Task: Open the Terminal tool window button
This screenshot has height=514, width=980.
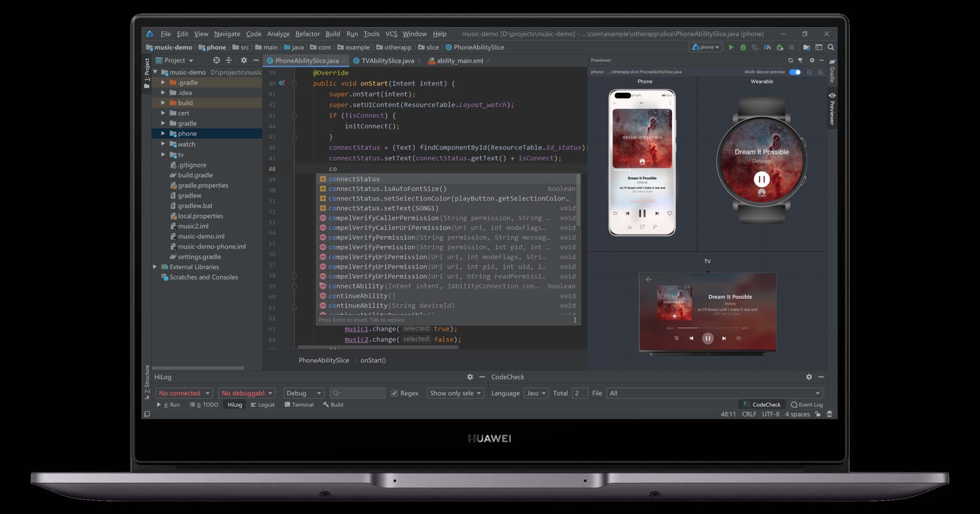Action: click(299, 405)
